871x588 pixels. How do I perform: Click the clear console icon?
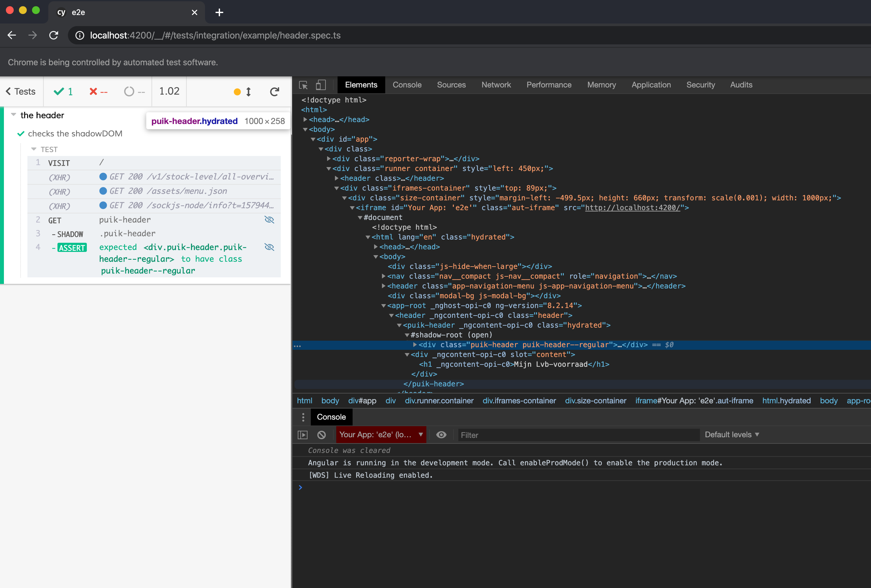(x=321, y=435)
